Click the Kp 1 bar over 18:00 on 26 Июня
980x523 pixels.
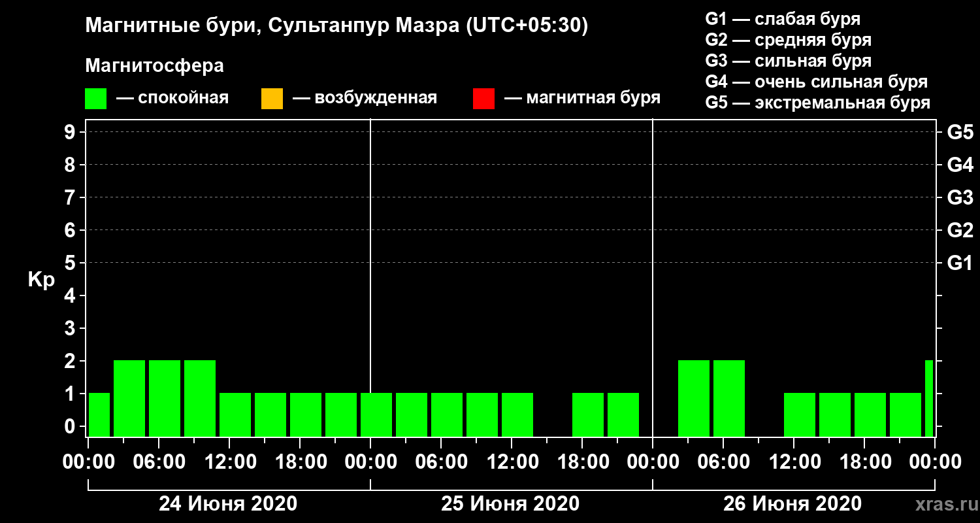click(x=870, y=414)
